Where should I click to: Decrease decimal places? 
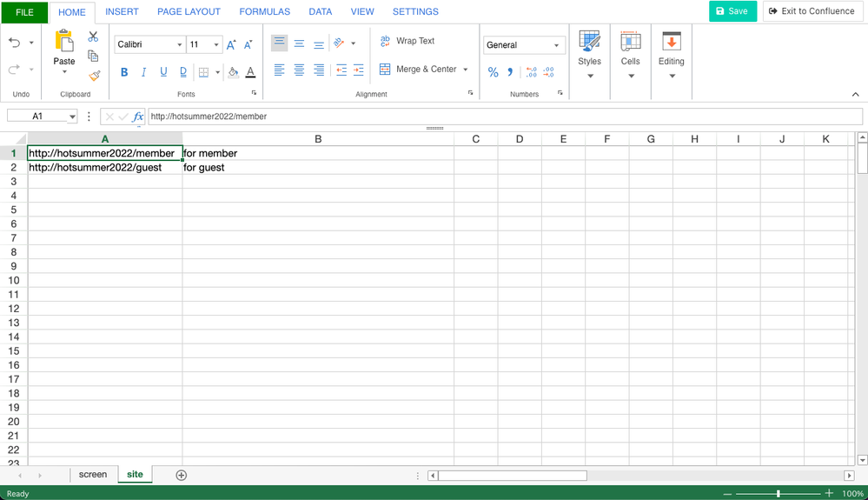pyautogui.click(x=548, y=72)
